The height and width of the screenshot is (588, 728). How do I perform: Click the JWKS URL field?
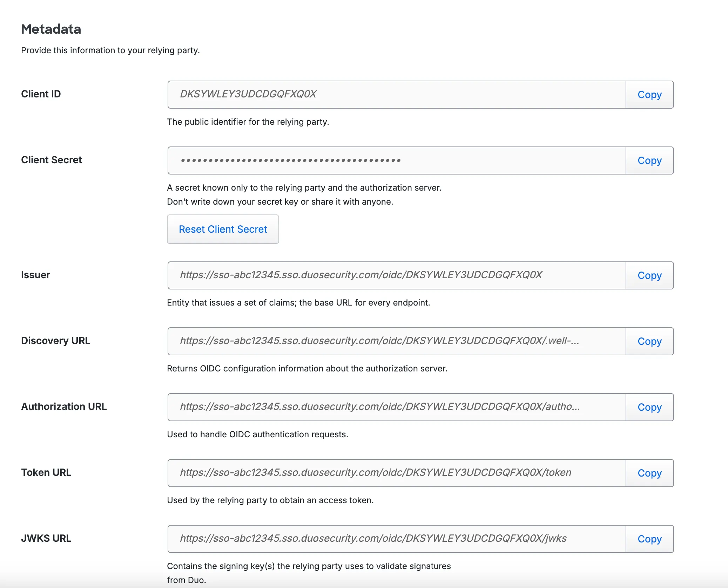[396, 539]
